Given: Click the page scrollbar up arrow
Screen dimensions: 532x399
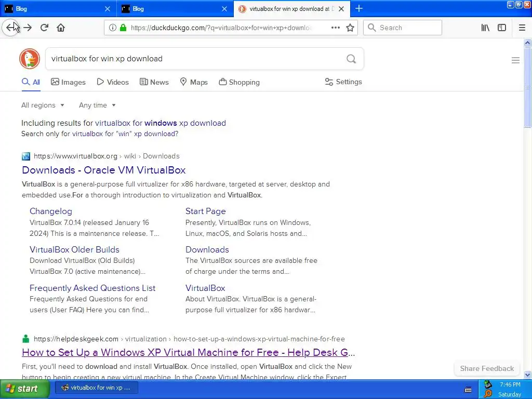Looking at the screenshot, I should [527, 43].
